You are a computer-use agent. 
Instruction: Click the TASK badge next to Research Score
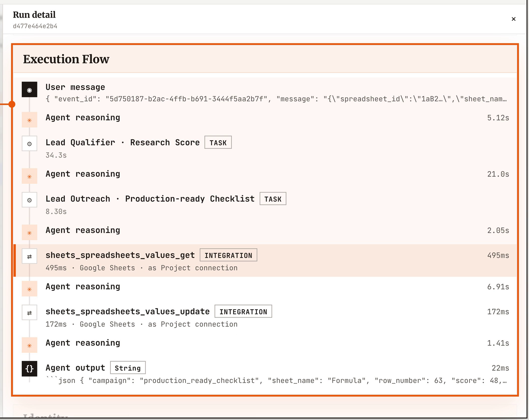tap(218, 142)
